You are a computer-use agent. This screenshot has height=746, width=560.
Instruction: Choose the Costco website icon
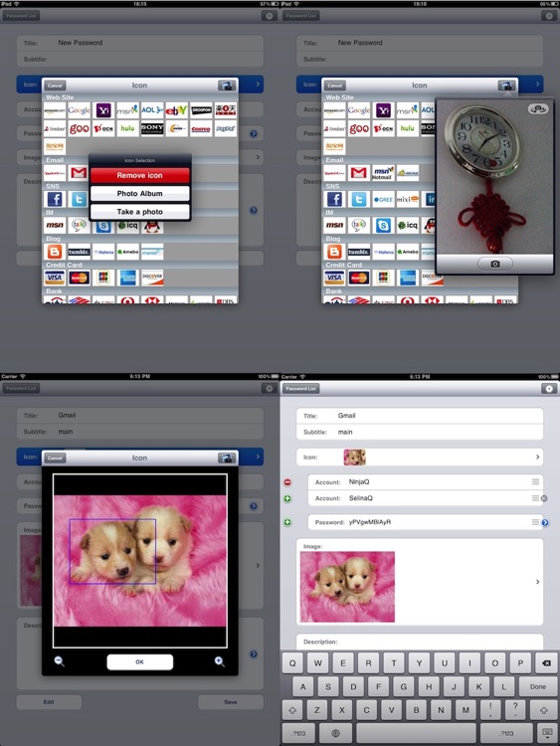[201, 129]
